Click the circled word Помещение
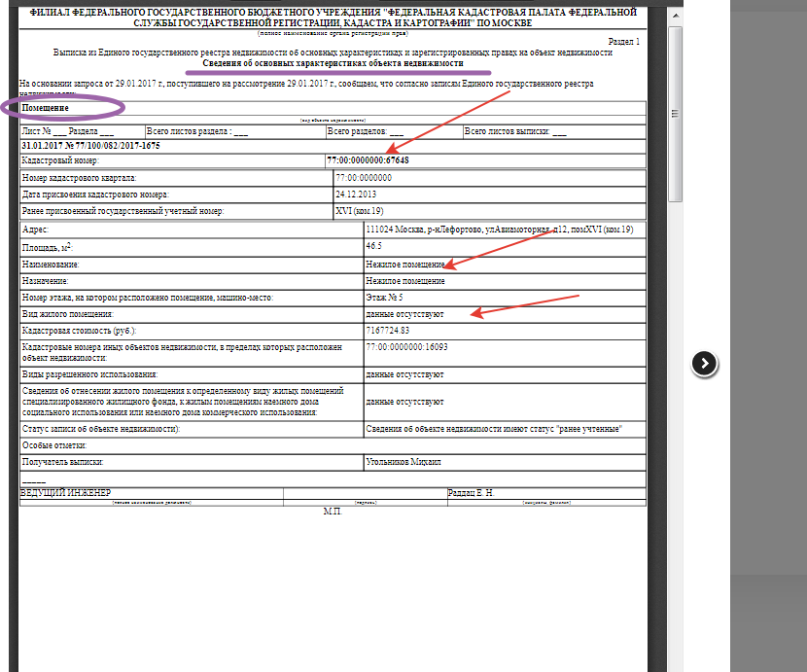Screen dimensions: 807x672 pos(46,108)
